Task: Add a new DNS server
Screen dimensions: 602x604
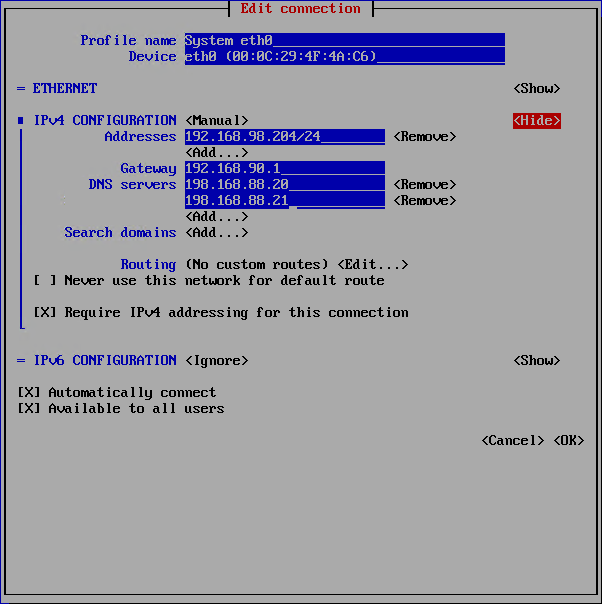Action: 216,217
